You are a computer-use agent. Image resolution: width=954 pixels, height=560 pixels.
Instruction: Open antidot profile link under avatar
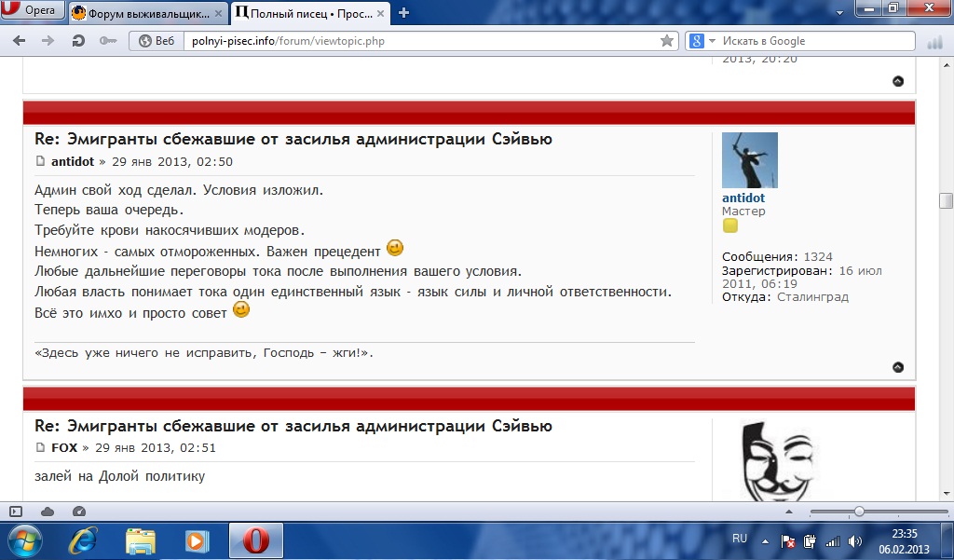click(x=743, y=198)
